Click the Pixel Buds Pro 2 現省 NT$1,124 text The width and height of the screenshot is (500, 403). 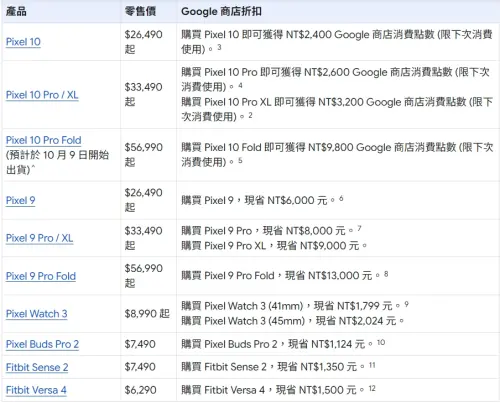click(283, 344)
